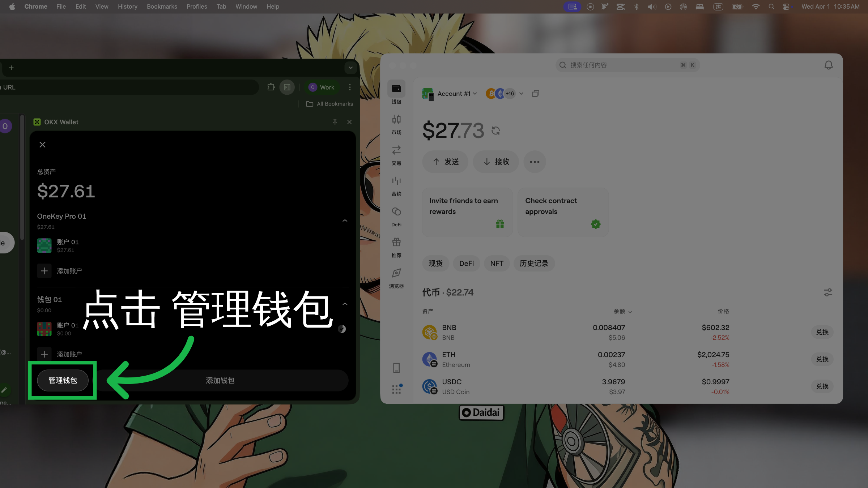This screenshot has height=488, width=868.
Task: Switch to NFT tab
Action: click(497, 264)
